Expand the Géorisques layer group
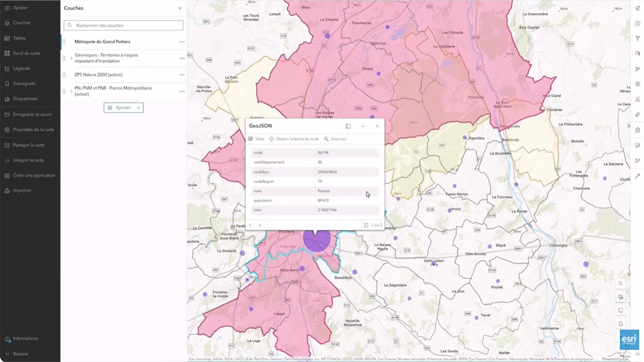Image resolution: width=644 pixels, height=362 pixels. pos(71,58)
